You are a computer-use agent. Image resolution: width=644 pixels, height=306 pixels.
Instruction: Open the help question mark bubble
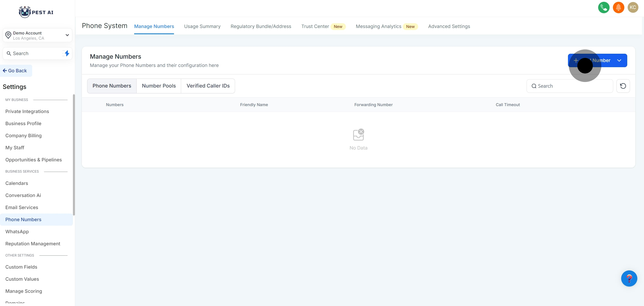pyautogui.click(x=629, y=278)
